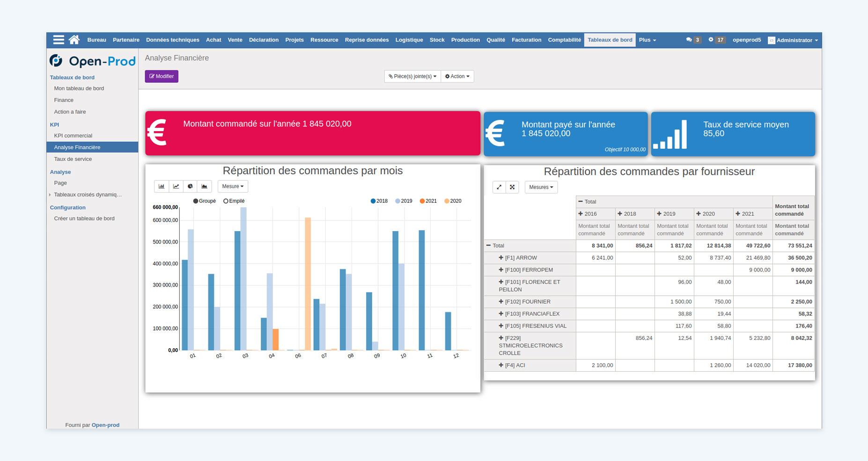Click bar signal icon on service rate card
This screenshot has height=461, width=868.
[x=670, y=134]
